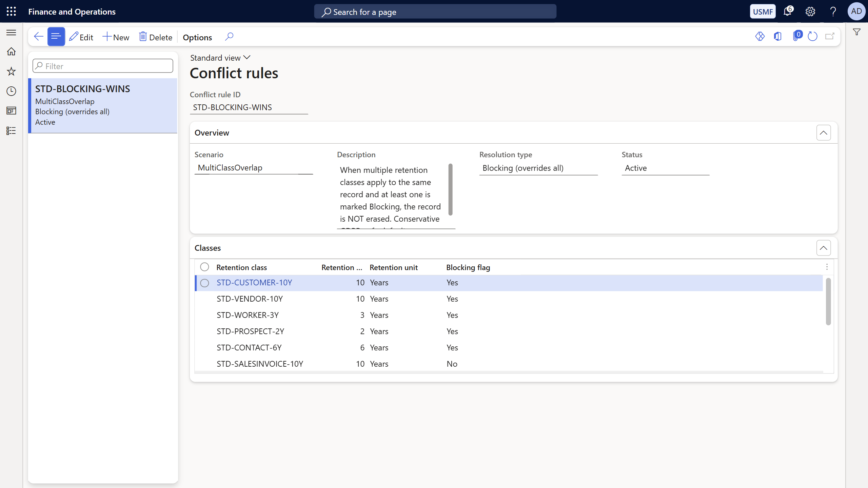Screen dimensions: 868x488
Task: Open notifications bell icon
Action: tap(788, 11)
